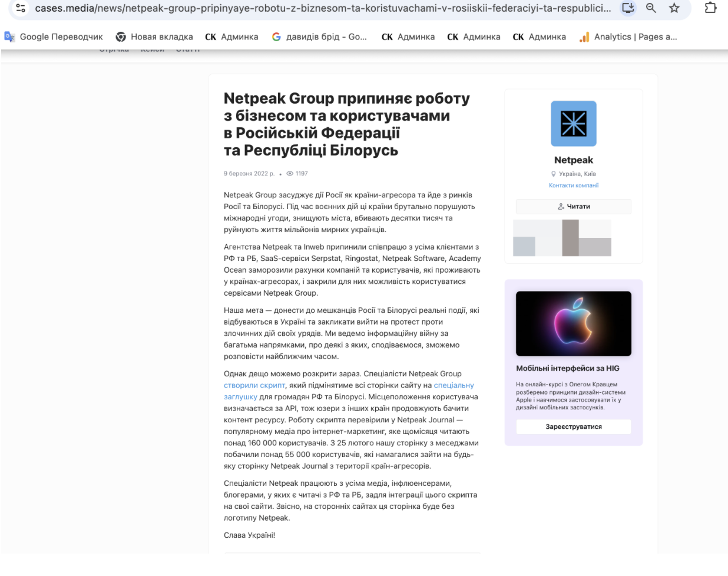
Task: Open Контакти компанії link
Action: 574,186
